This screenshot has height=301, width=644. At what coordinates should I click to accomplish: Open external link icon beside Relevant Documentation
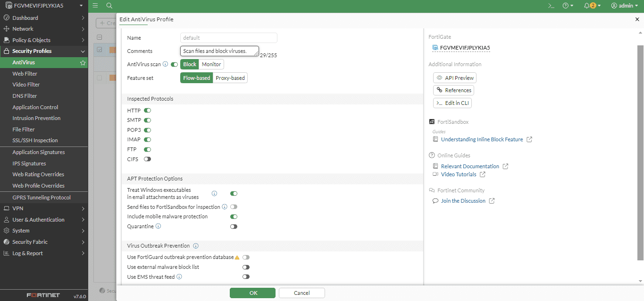click(x=506, y=166)
